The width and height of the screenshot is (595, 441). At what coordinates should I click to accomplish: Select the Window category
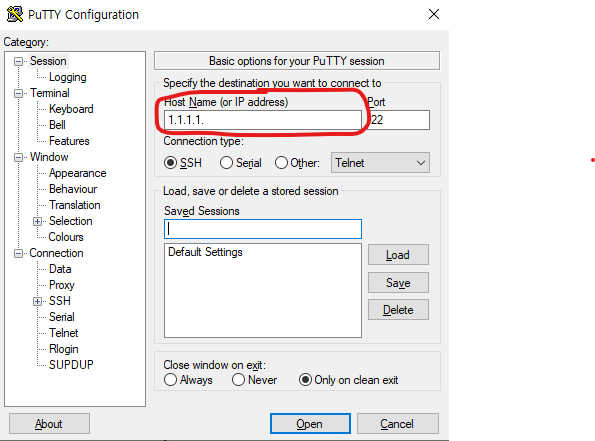[x=49, y=157]
